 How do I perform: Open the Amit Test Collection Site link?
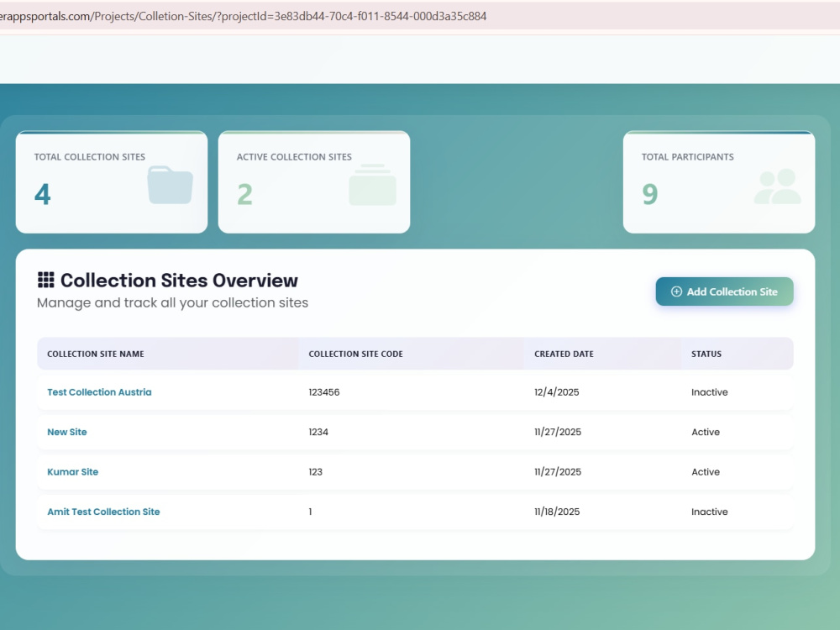click(x=103, y=512)
